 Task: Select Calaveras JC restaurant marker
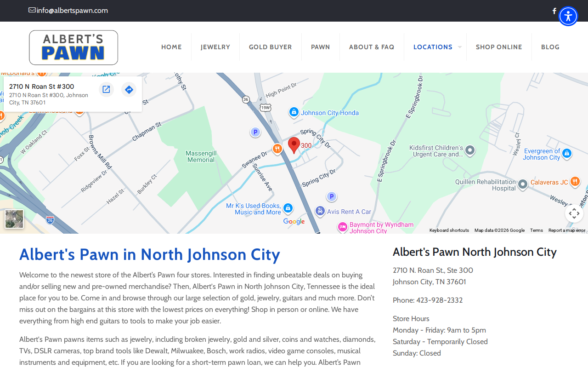[575, 182]
